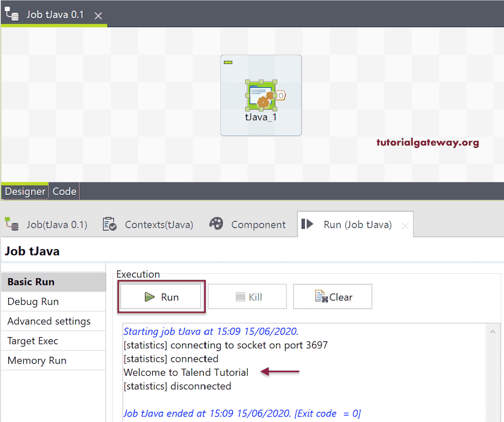This screenshot has height=422, width=504.
Task: Collapse the subjob with the green minus marker
Action: point(228,63)
